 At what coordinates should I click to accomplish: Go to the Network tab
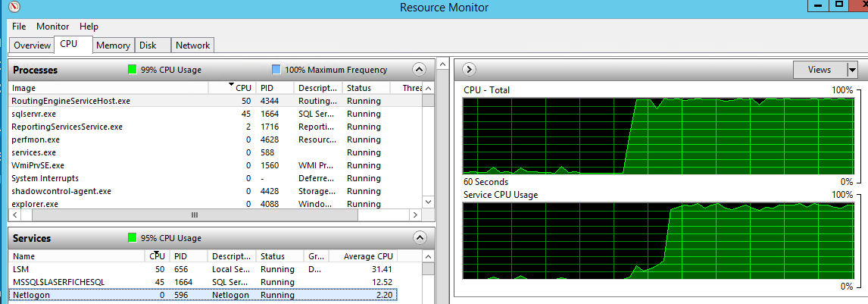(x=192, y=45)
